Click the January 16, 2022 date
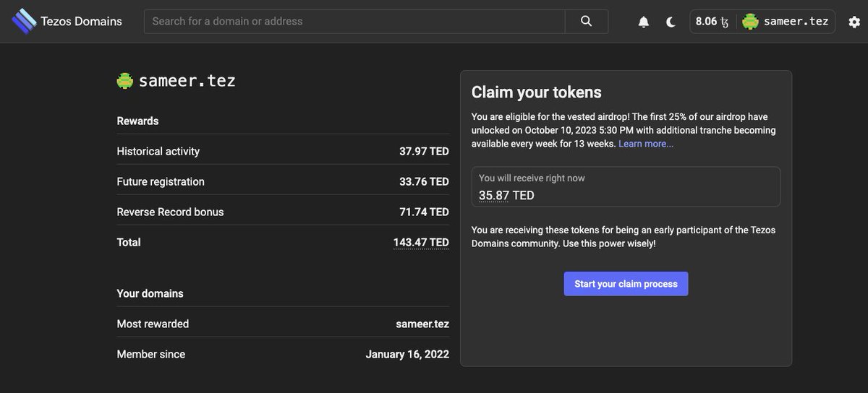Image resolution: width=868 pixels, height=393 pixels. coord(407,354)
